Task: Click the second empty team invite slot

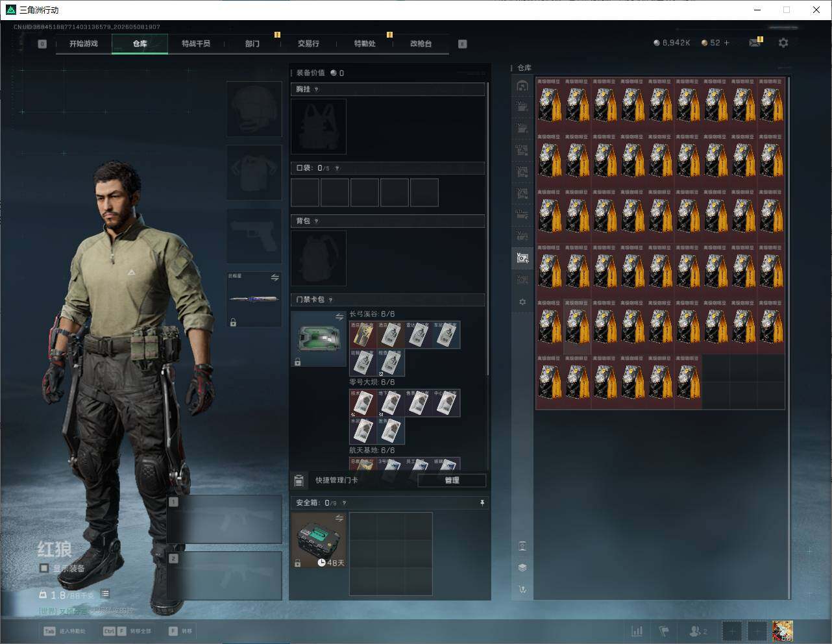Action: pyautogui.click(x=757, y=631)
